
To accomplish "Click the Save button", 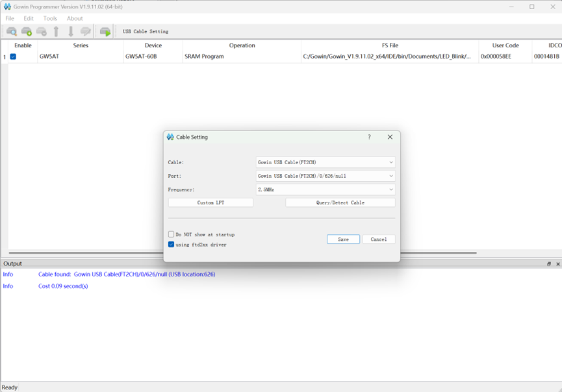I will click(x=343, y=239).
